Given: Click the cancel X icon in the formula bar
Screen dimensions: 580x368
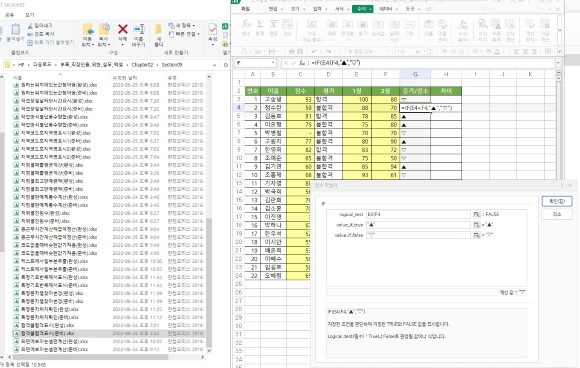Looking at the screenshot, I should point(286,63).
